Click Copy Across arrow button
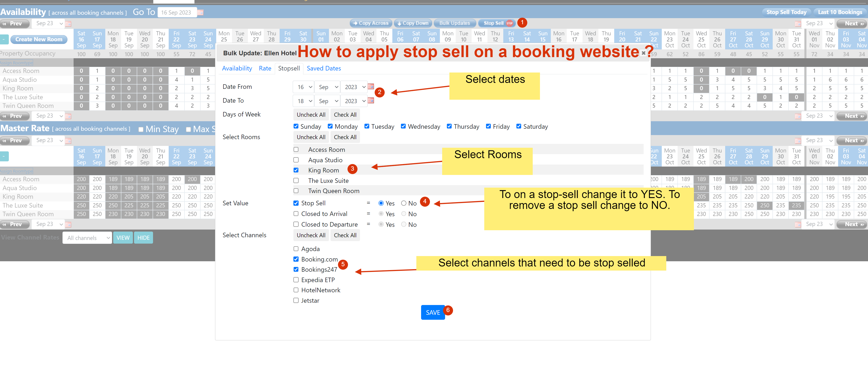Viewport: 868px width, 368px height. [371, 23]
